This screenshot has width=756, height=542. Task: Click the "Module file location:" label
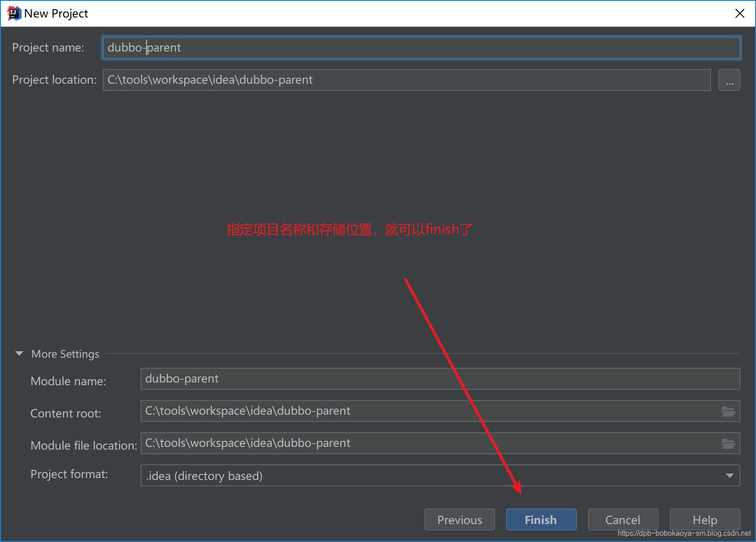point(84,445)
